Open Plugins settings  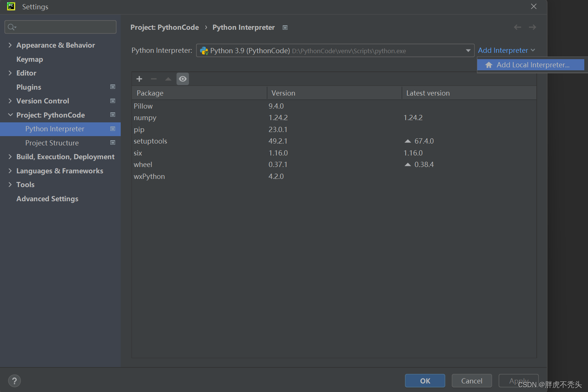coord(29,87)
